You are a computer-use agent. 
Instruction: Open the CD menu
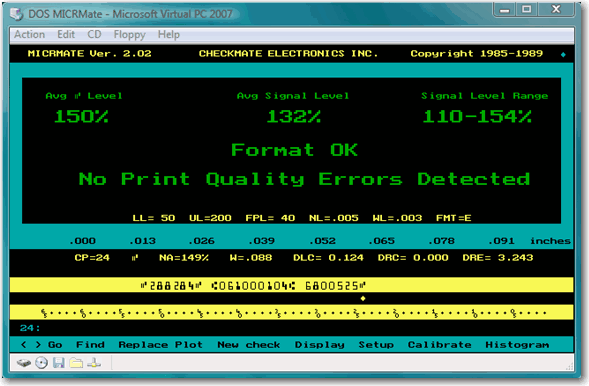94,35
